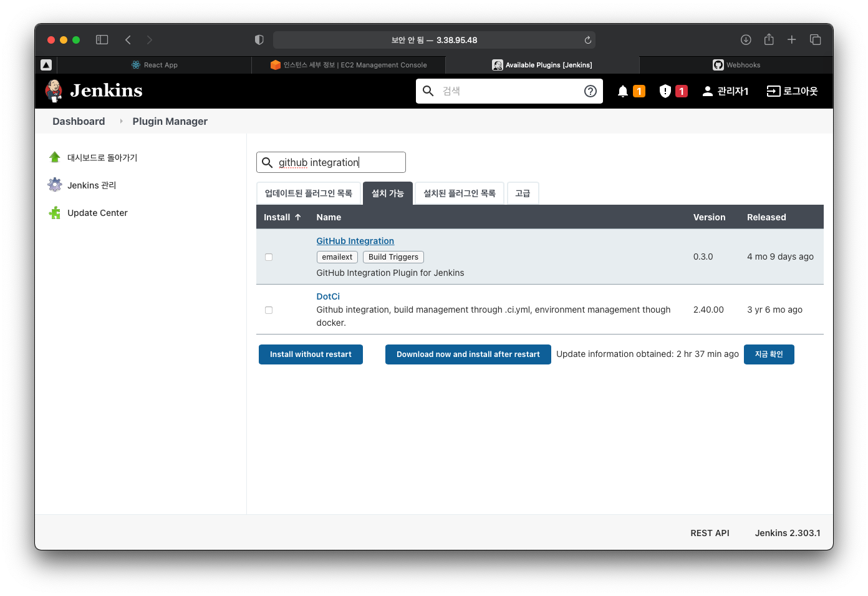Click the plugin filter magnifier icon
868x596 pixels.
click(267, 162)
